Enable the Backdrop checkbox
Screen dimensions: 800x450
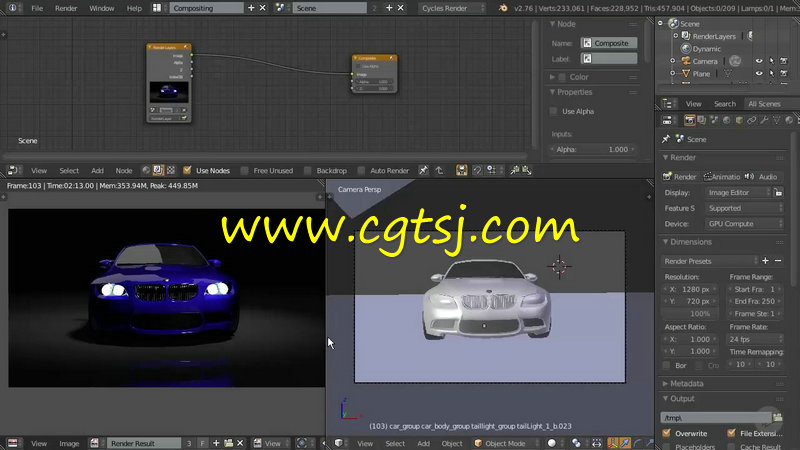(308, 170)
